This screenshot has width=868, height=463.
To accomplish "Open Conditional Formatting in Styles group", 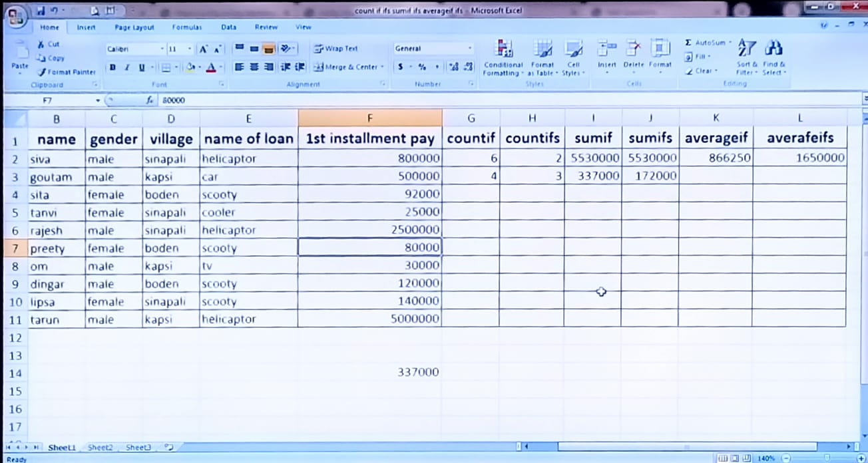I will (503, 57).
